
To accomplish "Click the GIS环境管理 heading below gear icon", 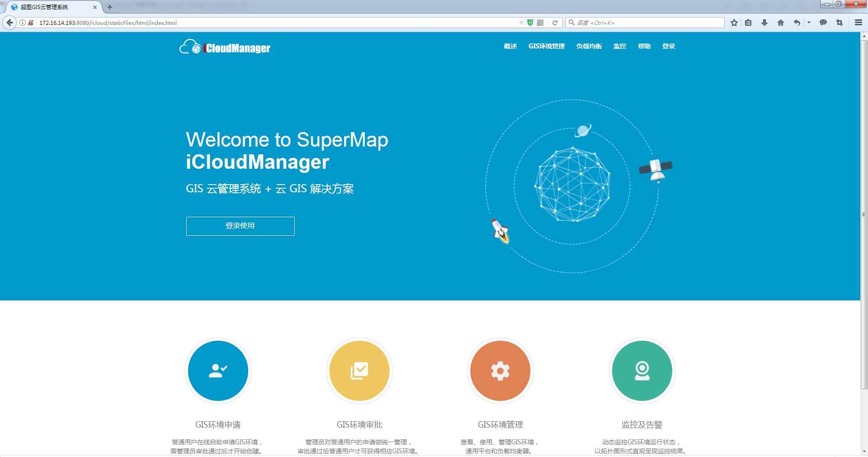I will (500, 425).
